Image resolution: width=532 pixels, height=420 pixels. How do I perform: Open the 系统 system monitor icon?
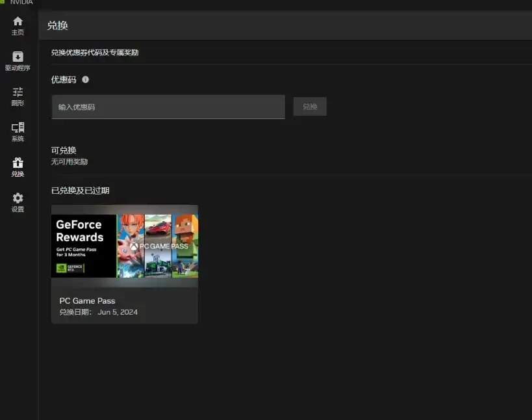18,127
